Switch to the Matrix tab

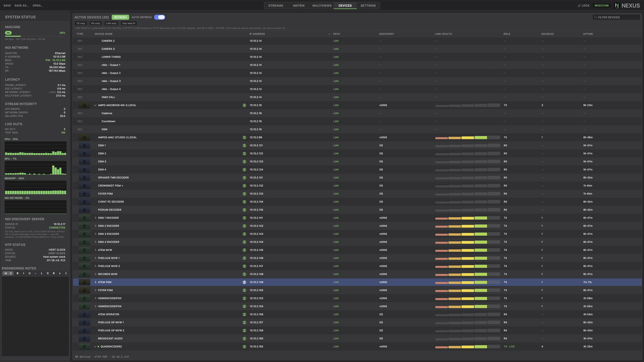(299, 6)
